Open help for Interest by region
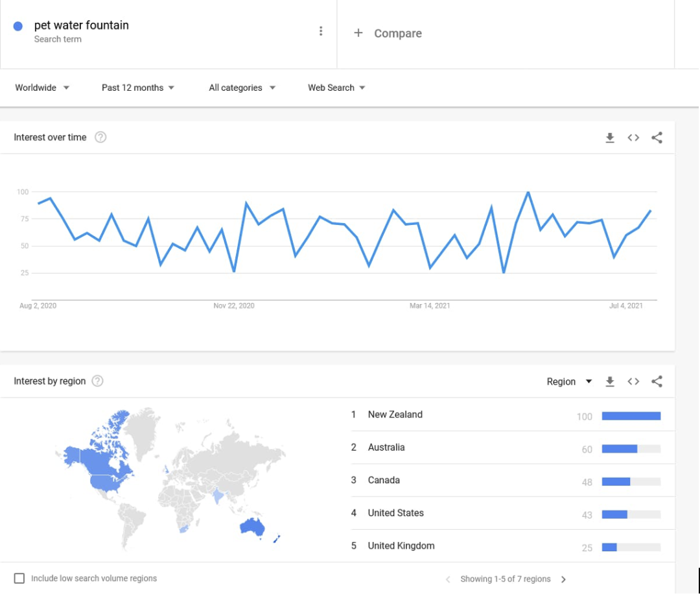This screenshot has width=700, height=596. [97, 381]
